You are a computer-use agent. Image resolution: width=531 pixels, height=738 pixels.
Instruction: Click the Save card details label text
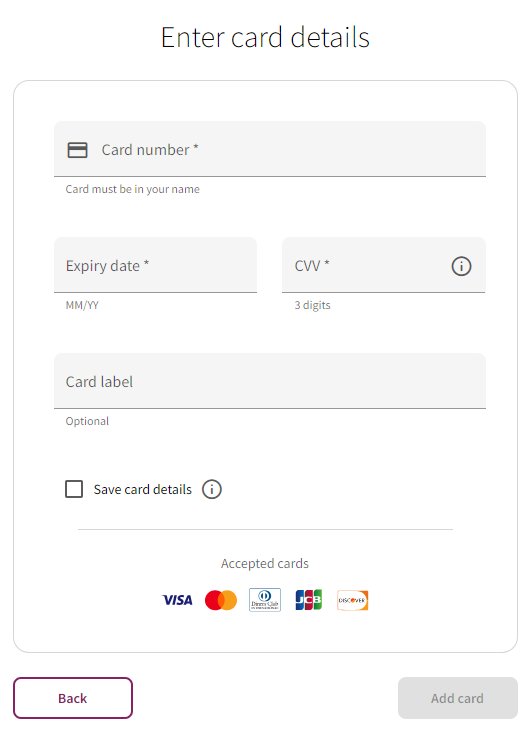point(143,489)
